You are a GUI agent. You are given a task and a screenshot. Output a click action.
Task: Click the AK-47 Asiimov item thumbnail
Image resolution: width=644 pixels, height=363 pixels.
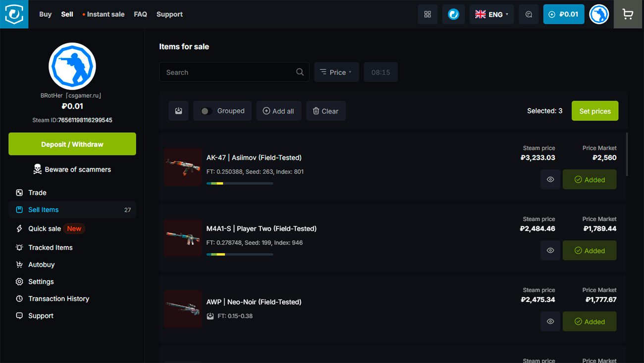point(183,167)
